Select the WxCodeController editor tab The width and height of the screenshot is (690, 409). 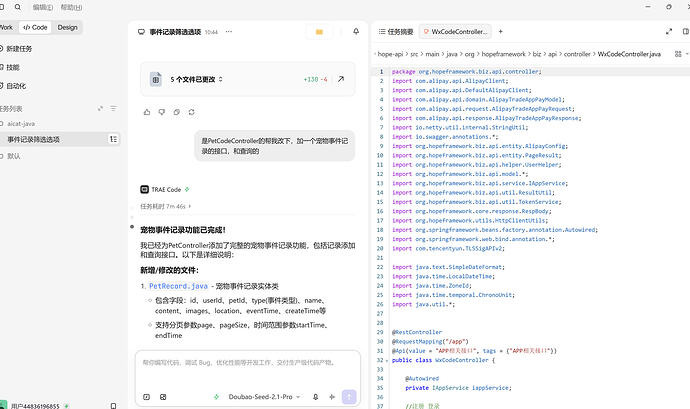click(x=455, y=32)
